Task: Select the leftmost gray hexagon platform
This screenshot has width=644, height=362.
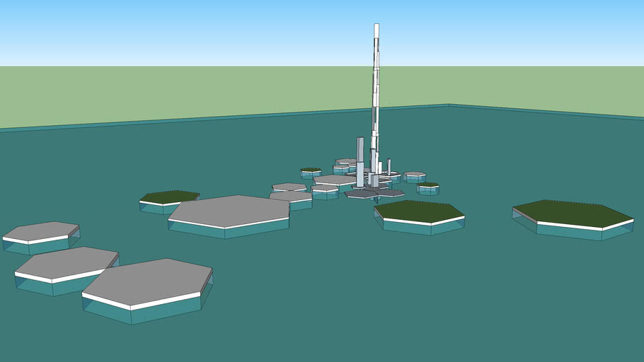Action: [42, 230]
